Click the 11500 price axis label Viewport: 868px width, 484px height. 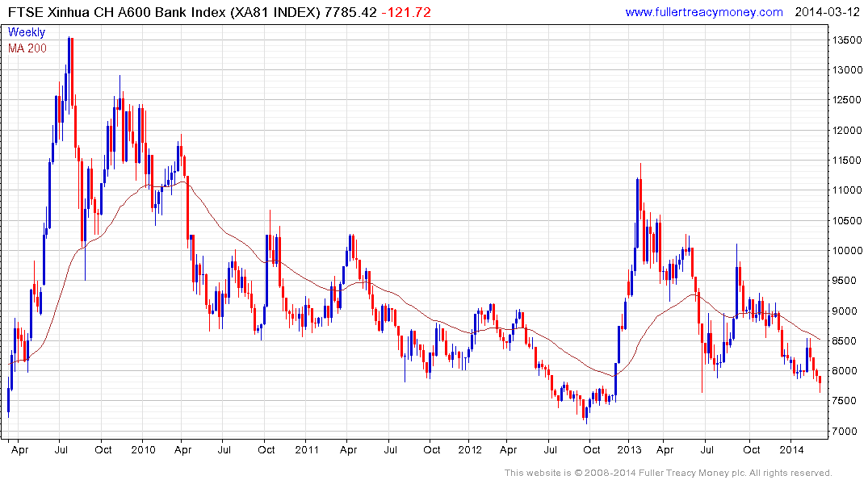(847, 161)
